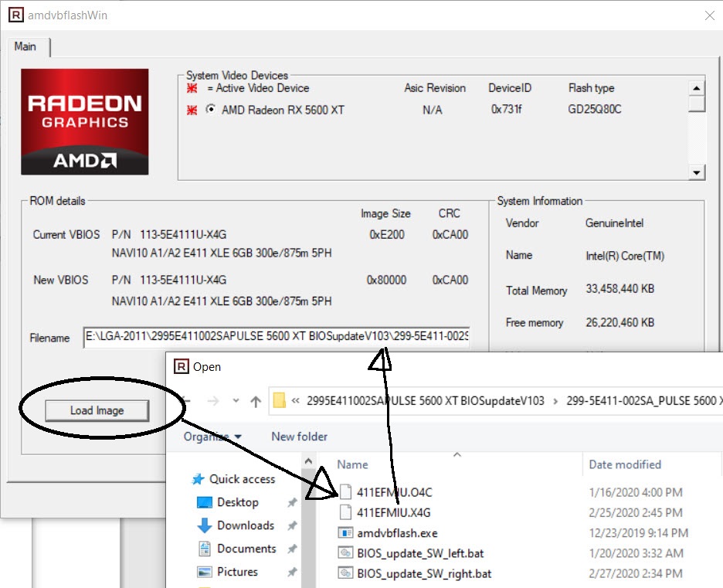
Task: Click the Open dialog title icon
Action: click(182, 367)
